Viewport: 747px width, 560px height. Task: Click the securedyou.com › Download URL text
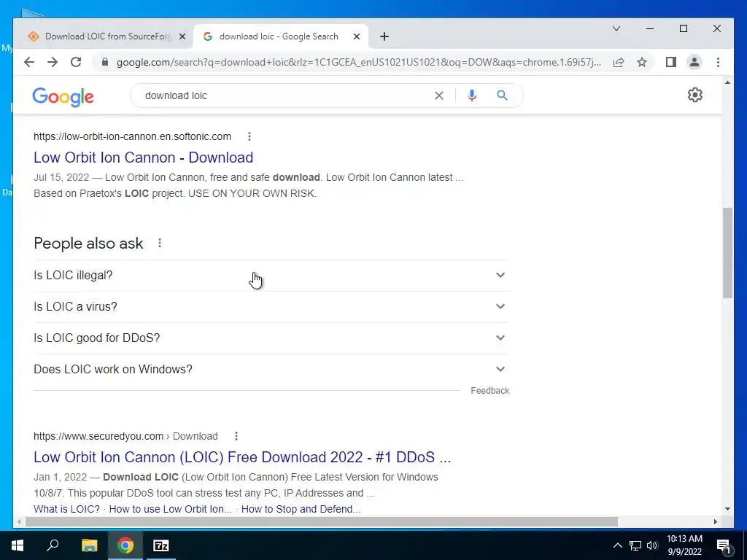[125, 436]
